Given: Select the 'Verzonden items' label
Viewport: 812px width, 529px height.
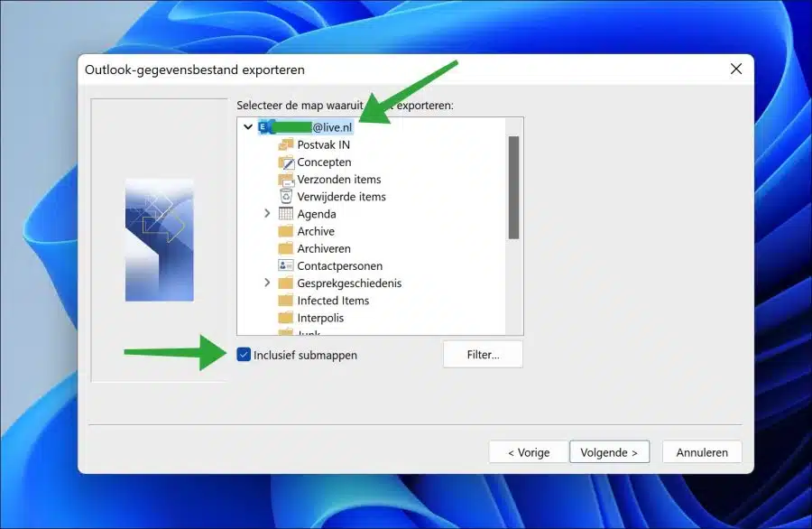Looking at the screenshot, I should (x=339, y=180).
